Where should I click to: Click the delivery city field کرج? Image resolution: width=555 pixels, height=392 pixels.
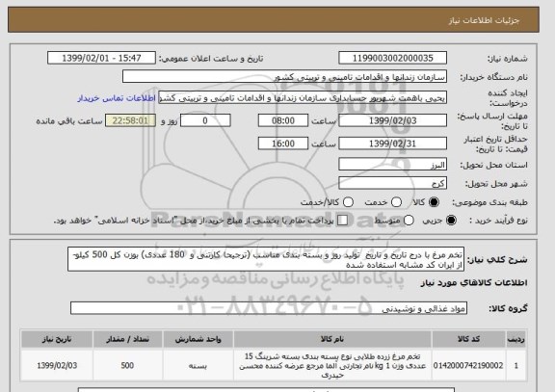[x=392, y=183]
